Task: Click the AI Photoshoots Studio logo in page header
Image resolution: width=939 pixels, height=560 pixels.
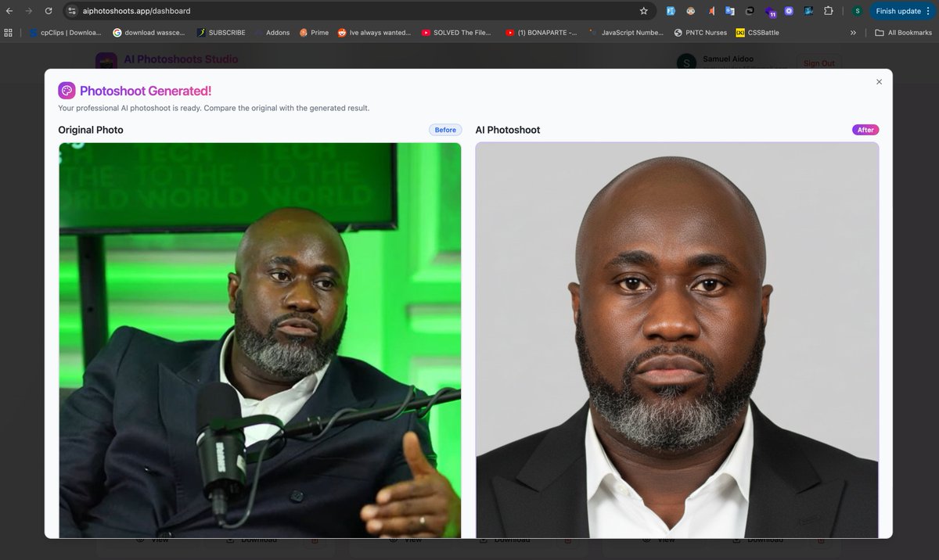Action: (180, 59)
